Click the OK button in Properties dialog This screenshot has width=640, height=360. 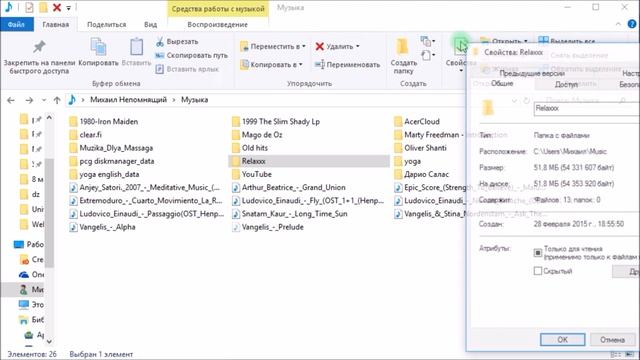(562, 340)
